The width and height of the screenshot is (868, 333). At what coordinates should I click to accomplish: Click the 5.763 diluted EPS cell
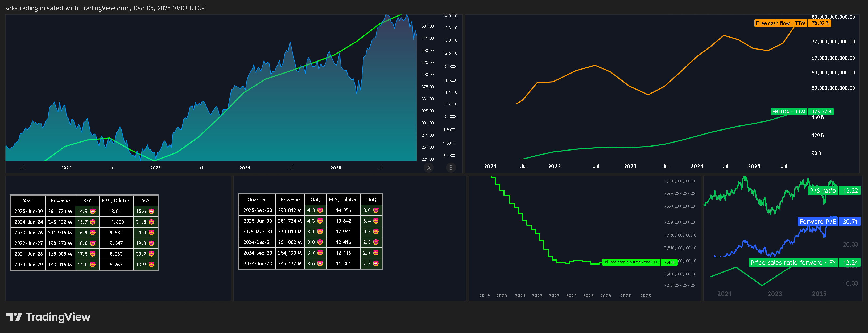tap(116, 265)
